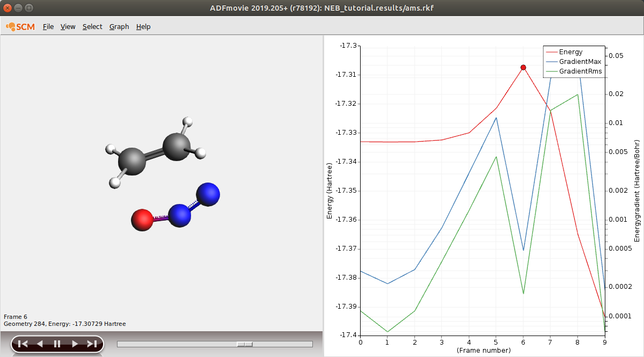Click the -17.36 energy axis tick label
Screen dimensions: 644x357
pyautogui.click(x=347, y=220)
